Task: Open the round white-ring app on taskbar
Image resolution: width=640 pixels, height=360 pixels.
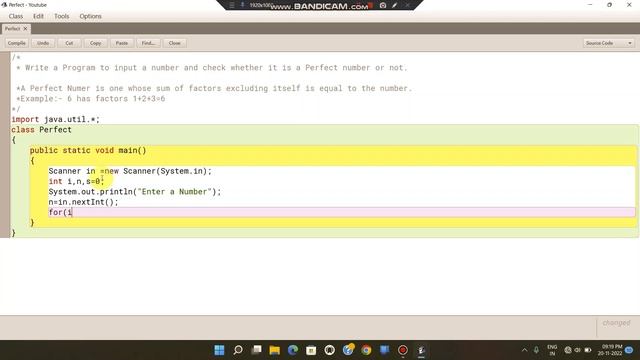Action: [x=330, y=350]
